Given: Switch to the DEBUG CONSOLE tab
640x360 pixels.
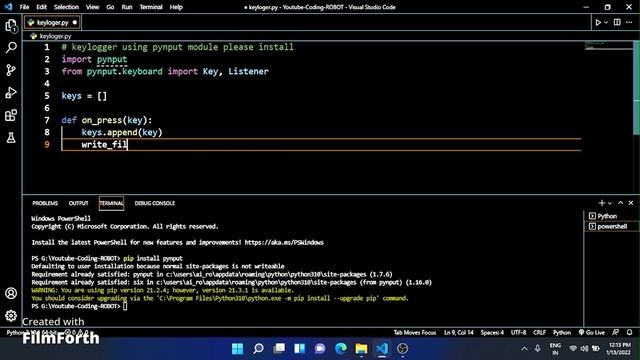Looking at the screenshot, I should click(155, 203).
